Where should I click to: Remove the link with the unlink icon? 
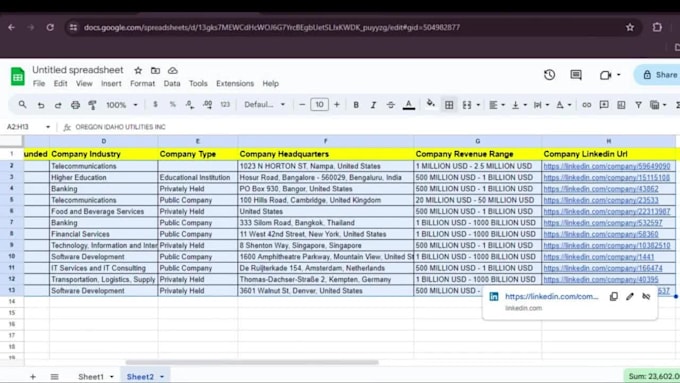(x=646, y=296)
